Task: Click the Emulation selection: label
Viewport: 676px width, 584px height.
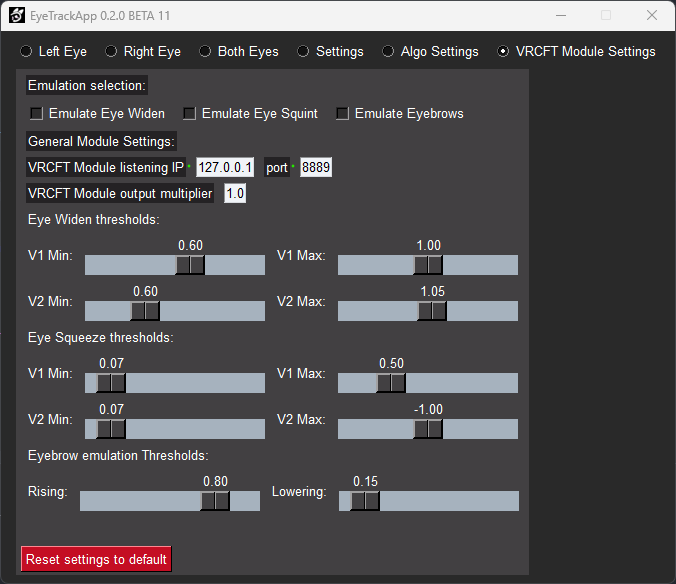Action: [x=87, y=85]
